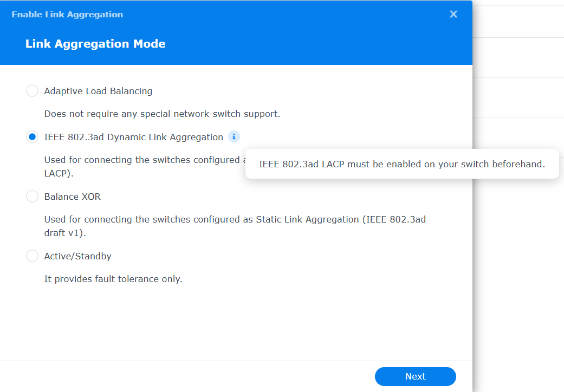This screenshot has width=564, height=392.
Task: Click the Enable Link Aggregation title text
Action: pyautogui.click(x=67, y=15)
